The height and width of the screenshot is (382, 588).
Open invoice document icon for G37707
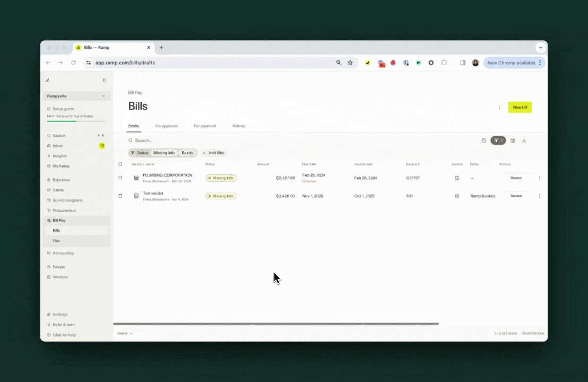[x=457, y=178]
